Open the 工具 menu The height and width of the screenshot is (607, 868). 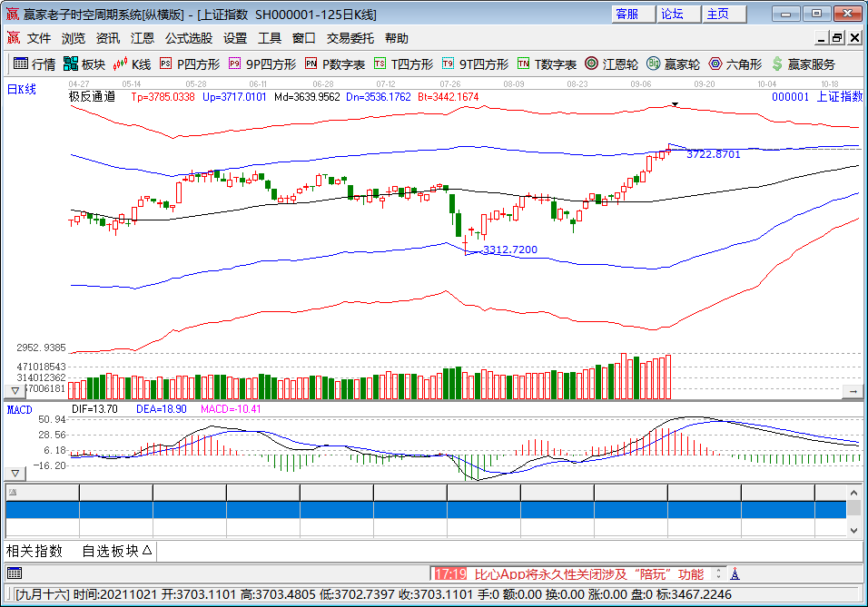pyautogui.click(x=270, y=38)
